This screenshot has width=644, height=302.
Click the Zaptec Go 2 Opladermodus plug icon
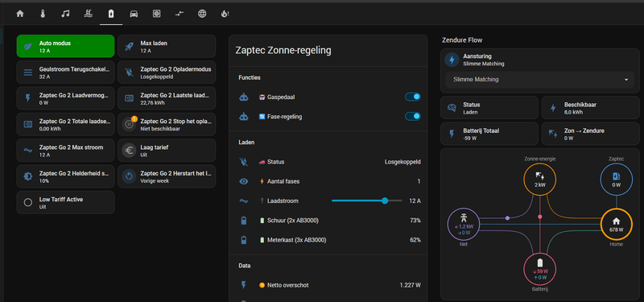point(129,72)
